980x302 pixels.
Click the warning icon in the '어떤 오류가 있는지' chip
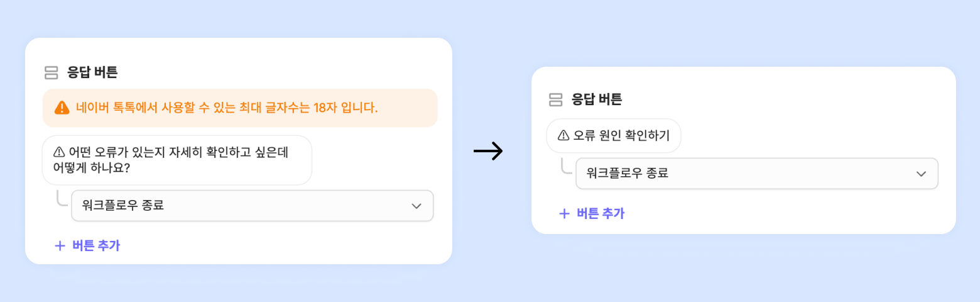click(x=60, y=152)
